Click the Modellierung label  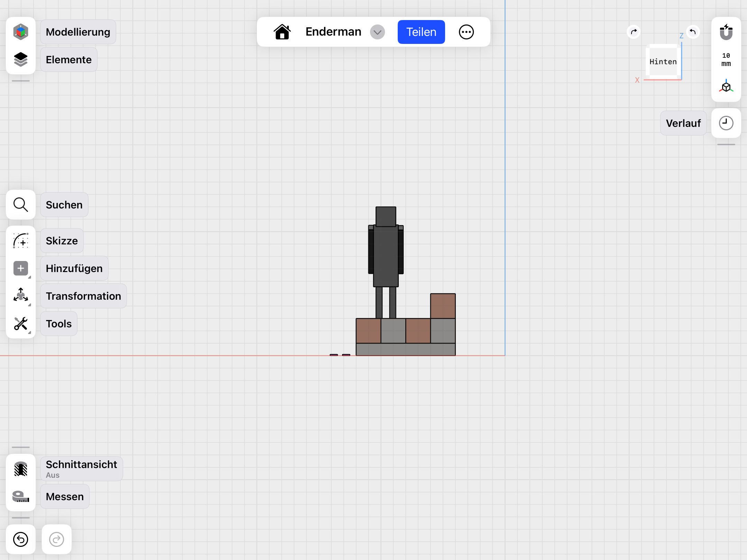pos(78,32)
